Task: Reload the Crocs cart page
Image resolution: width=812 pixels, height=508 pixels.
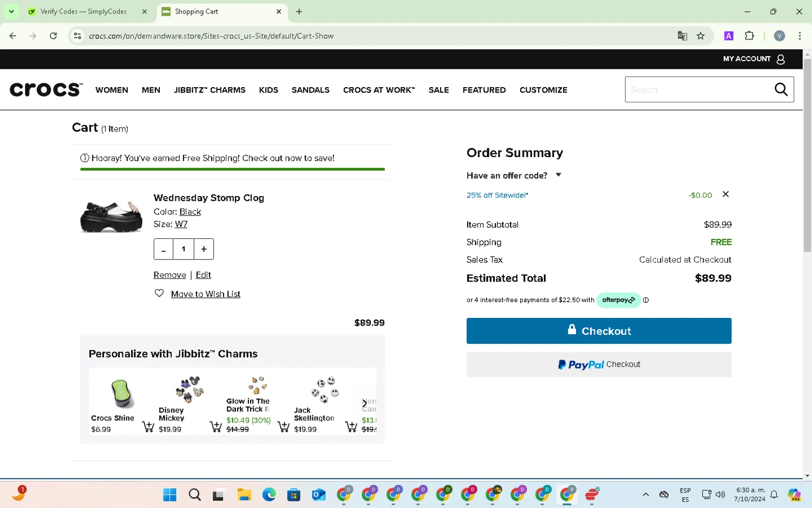Action: click(53, 36)
